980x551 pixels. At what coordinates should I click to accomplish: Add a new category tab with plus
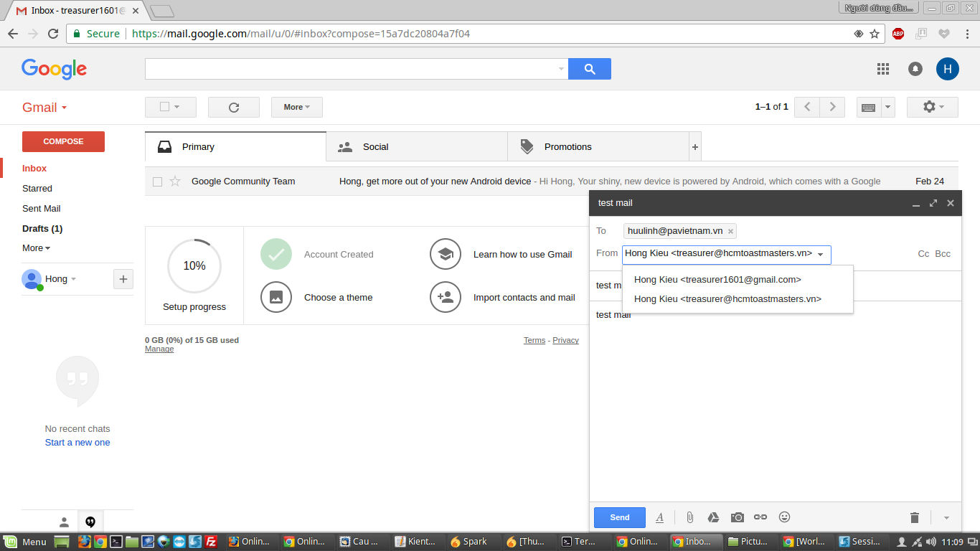(694, 147)
